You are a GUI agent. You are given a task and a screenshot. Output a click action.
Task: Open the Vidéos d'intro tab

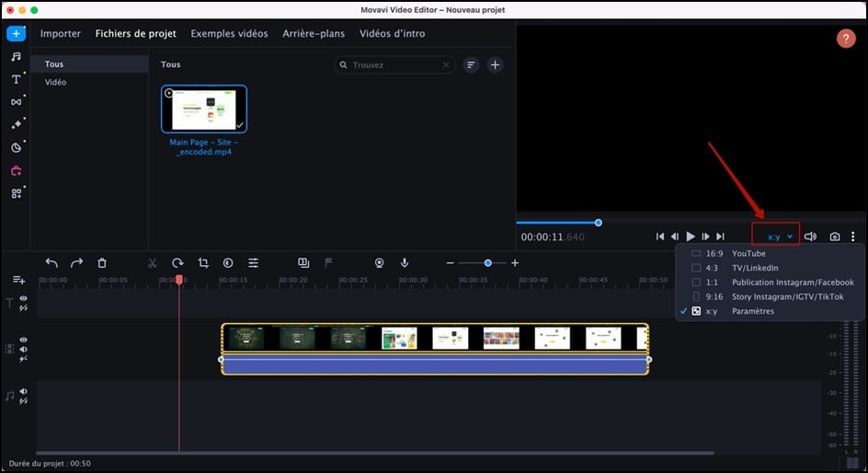[392, 34]
